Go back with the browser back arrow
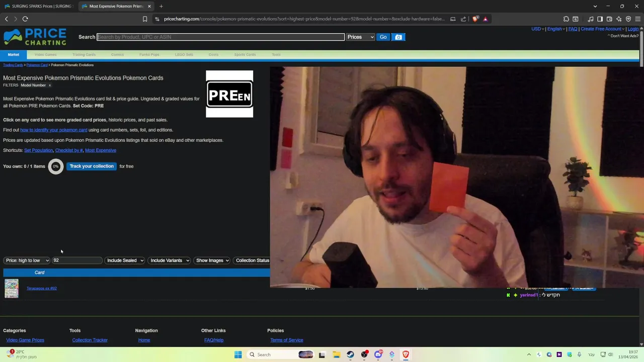 coord(7,19)
